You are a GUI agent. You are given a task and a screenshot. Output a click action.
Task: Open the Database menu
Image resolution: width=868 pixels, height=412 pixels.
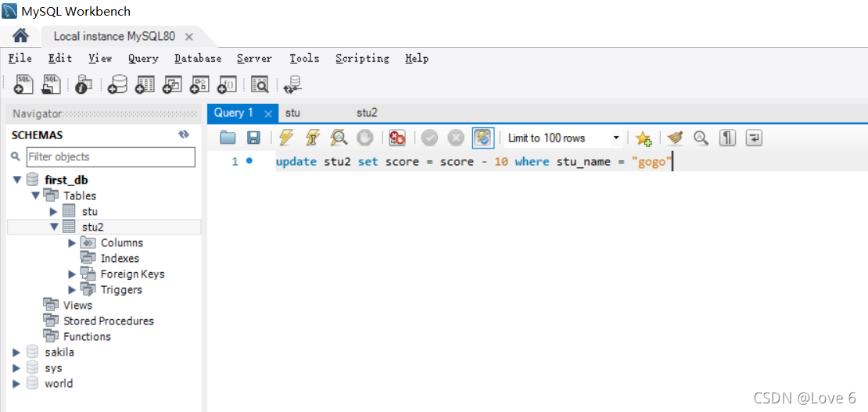198,58
